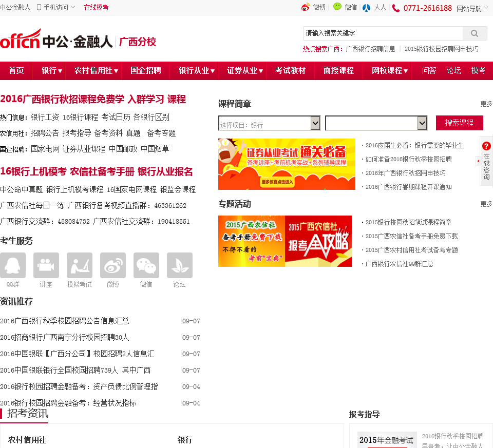Image resolution: width=493 pixels, height=448 pixels.
Task: Click the Weibo icon in top bar
Action: point(305,7)
